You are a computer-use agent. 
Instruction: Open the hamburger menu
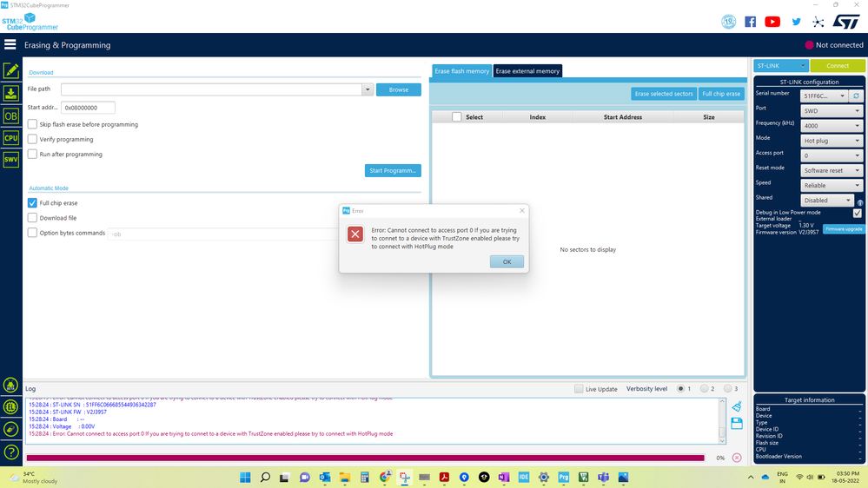click(x=10, y=44)
